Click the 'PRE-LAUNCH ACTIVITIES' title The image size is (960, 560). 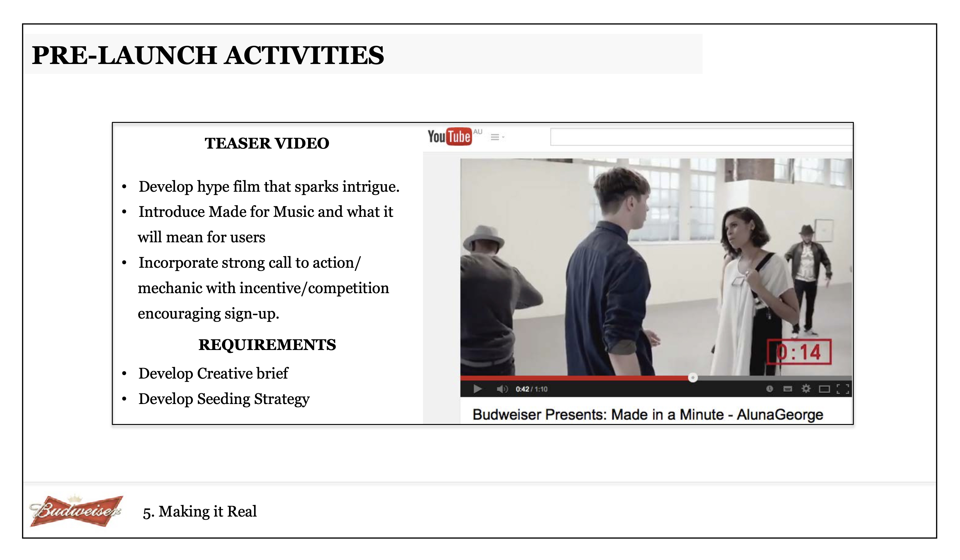pyautogui.click(x=208, y=55)
